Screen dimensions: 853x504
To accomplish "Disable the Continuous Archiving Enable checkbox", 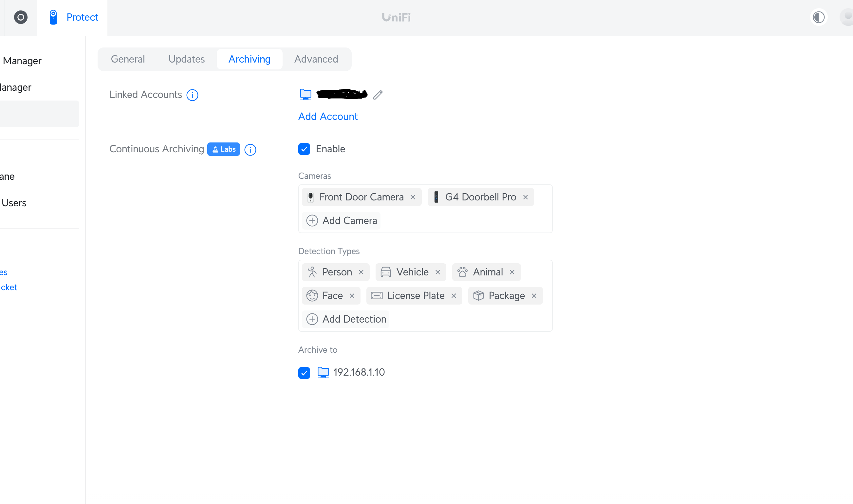I will pos(304,149).
